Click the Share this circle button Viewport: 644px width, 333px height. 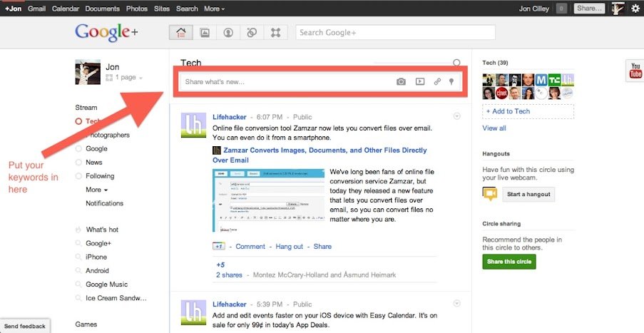[x=509, y=262]
